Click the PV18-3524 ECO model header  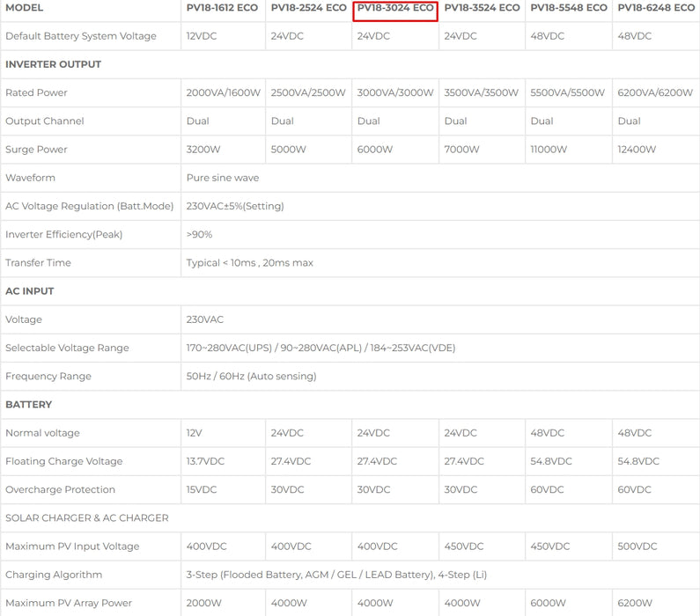click(482, 8)
